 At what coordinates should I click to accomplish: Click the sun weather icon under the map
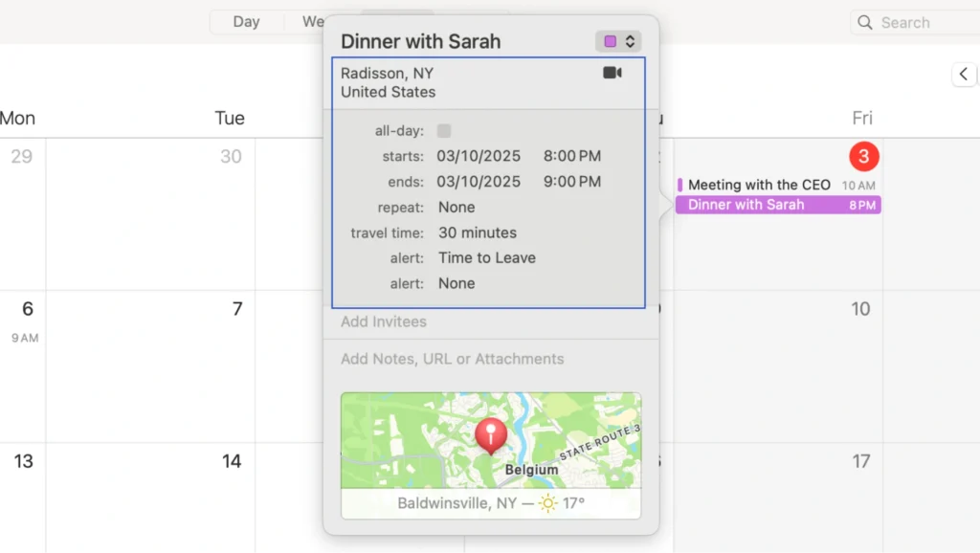547,503
